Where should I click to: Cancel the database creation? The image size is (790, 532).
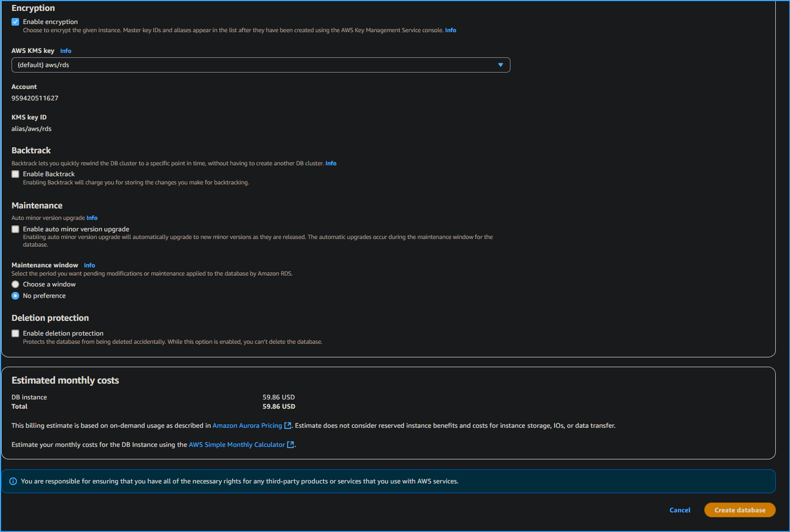coord(679,510)
